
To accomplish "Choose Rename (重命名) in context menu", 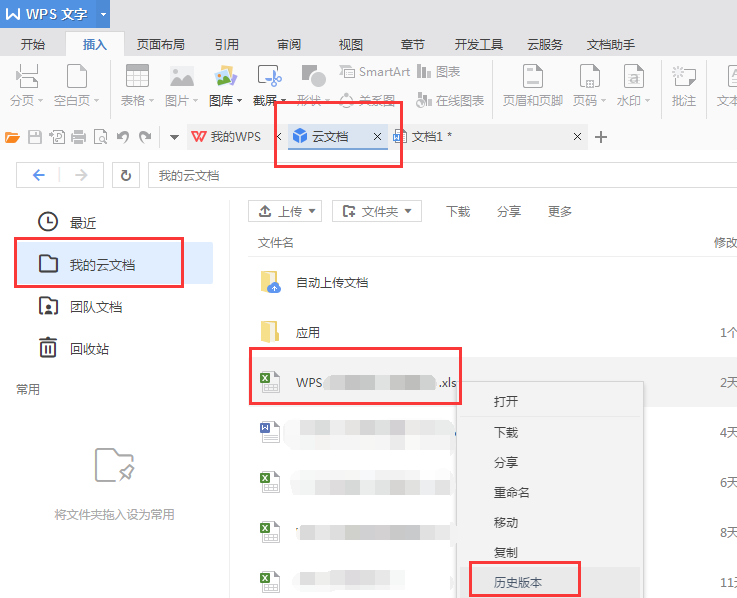I will coord(550,492).
